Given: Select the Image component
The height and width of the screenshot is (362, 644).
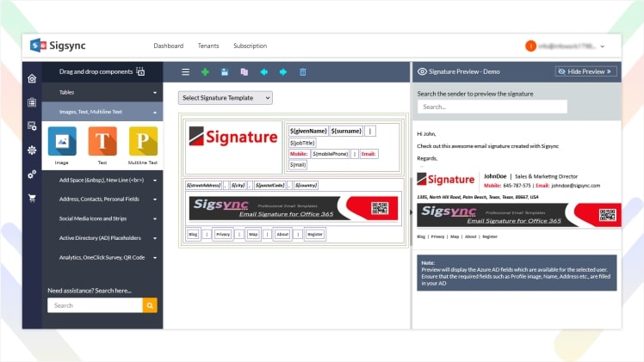Looking at the screenshot, I should coord(62,141).
